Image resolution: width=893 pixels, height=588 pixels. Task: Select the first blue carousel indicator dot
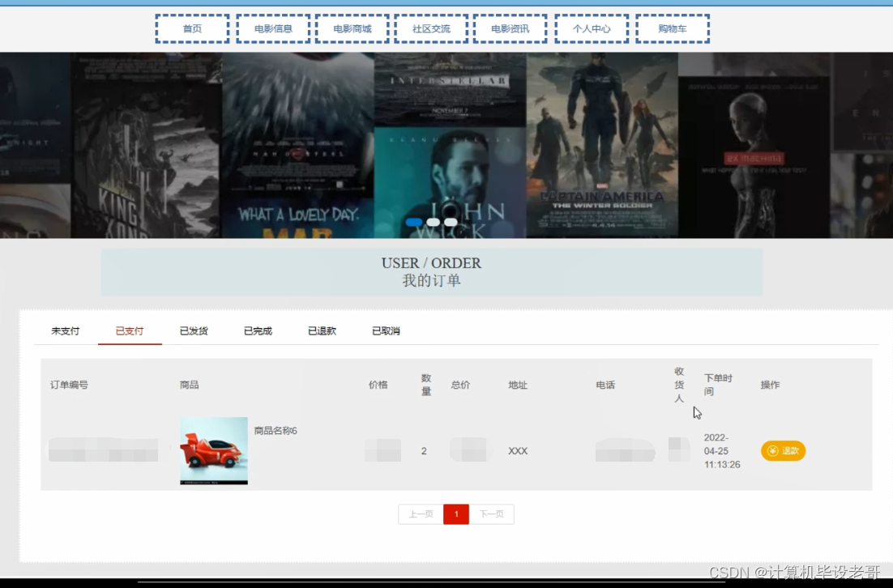pyautogui.click(x=414, y=222)
